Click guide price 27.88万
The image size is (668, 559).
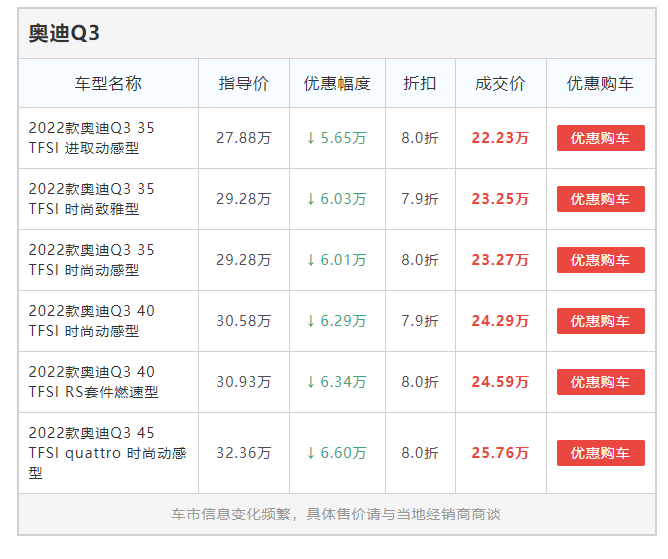click(244, 138)
